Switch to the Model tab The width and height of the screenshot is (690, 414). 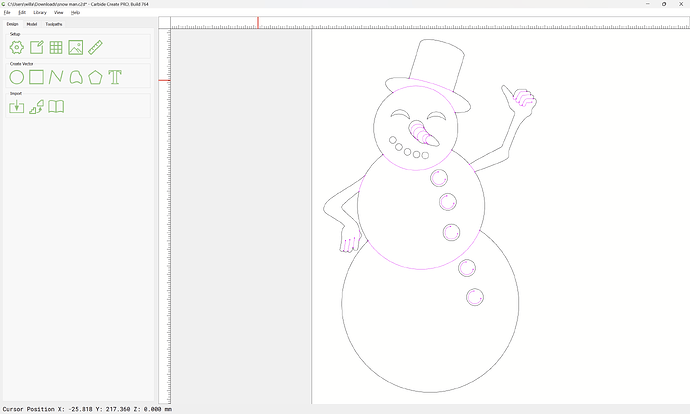32,24
